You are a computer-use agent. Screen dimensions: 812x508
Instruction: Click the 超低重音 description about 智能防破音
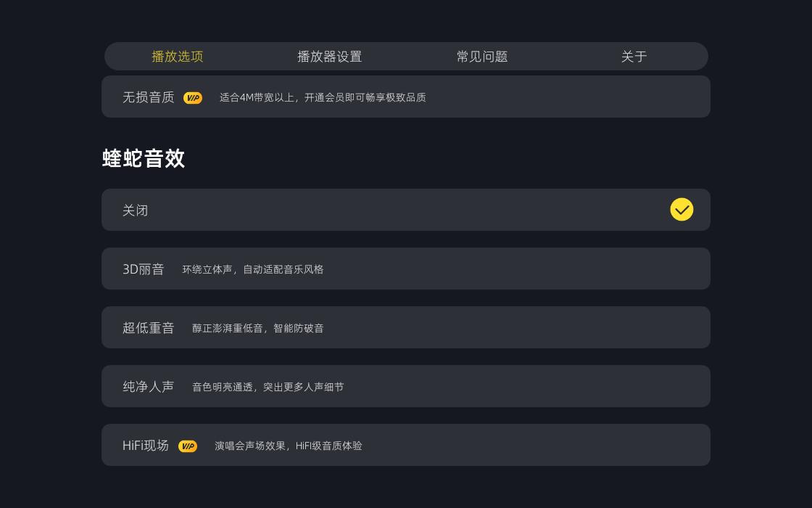point(258,328)
